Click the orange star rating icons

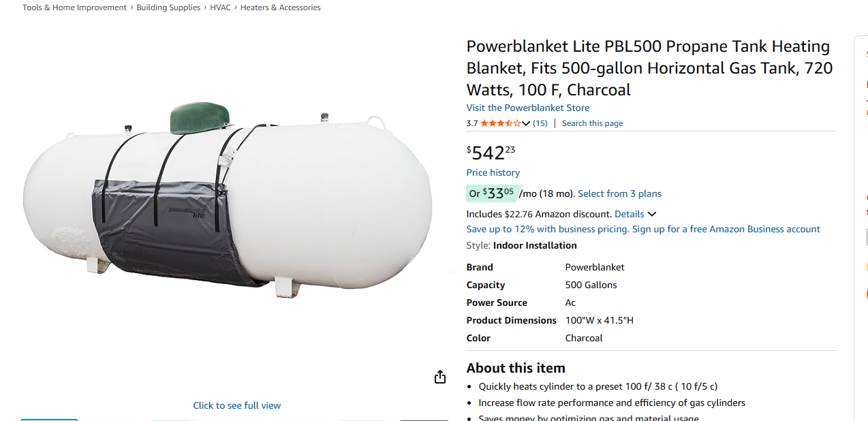point(500,123)
